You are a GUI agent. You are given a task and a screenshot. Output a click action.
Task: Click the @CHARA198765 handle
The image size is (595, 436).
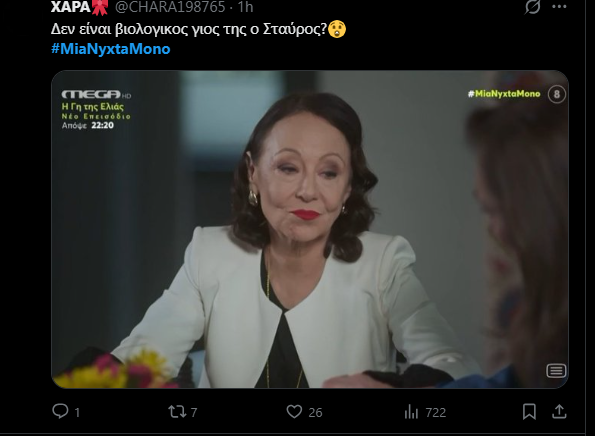170,7
